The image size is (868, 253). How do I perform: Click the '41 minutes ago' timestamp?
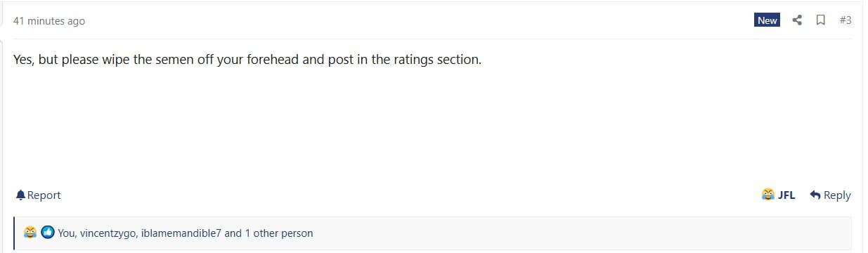49,21
